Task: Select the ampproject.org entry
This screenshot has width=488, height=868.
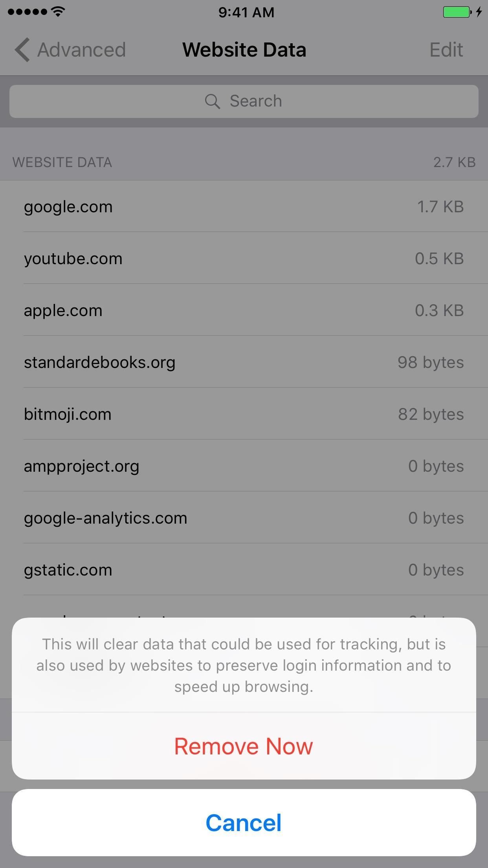Action: 244,466
